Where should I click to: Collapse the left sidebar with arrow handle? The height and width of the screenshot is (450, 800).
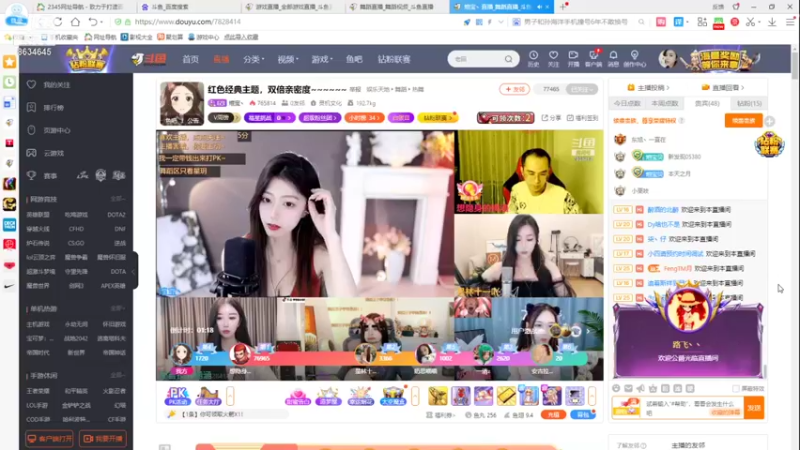pyautogui.click(x=134, y=271)
